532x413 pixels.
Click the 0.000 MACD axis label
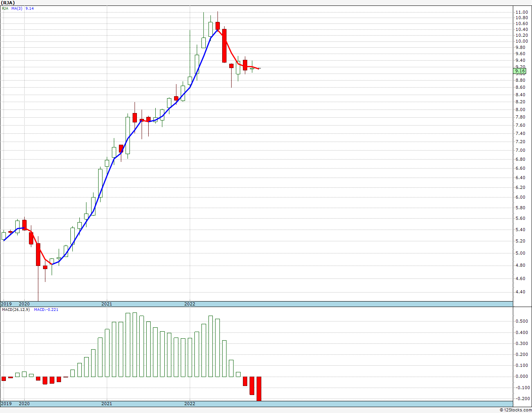[x=522, y=376]
